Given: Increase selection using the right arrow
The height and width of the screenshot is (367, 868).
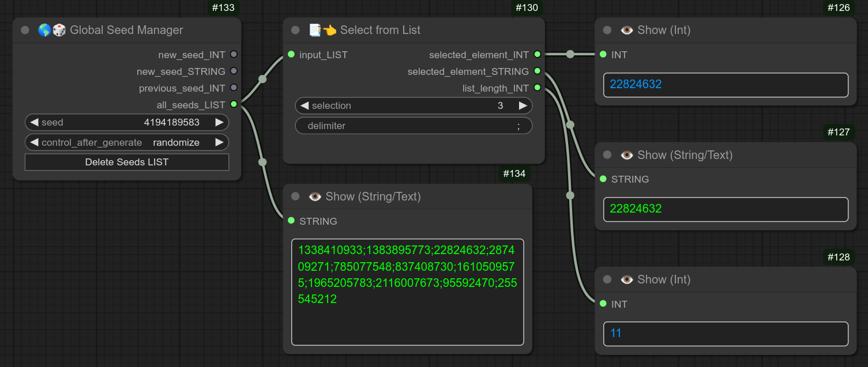Looking at the screenshot, I should 523,105.
